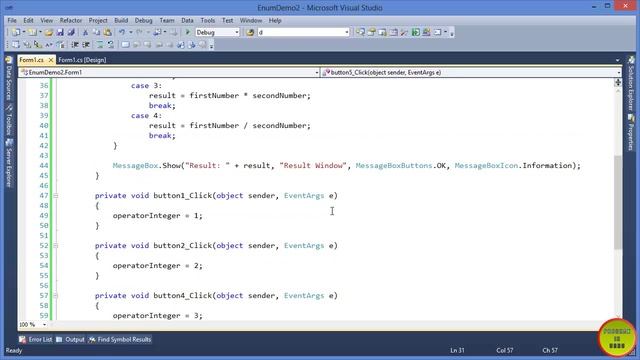
Task: Click the Increase Indent icon
Action: [86, 45]
